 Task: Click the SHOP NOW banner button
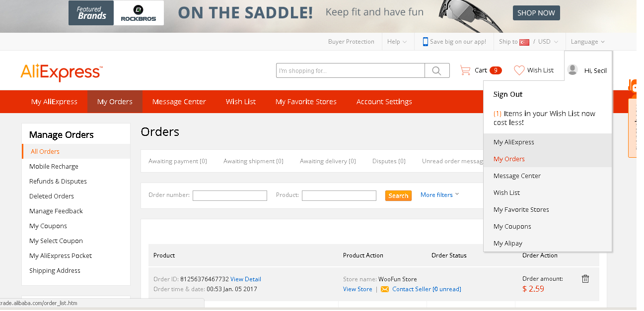click(x=536, y=13)
